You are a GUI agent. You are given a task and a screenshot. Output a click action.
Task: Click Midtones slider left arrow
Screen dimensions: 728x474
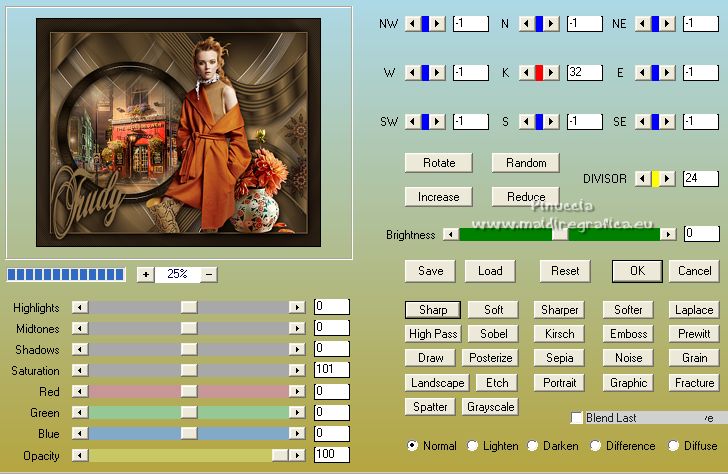point(80,328)
